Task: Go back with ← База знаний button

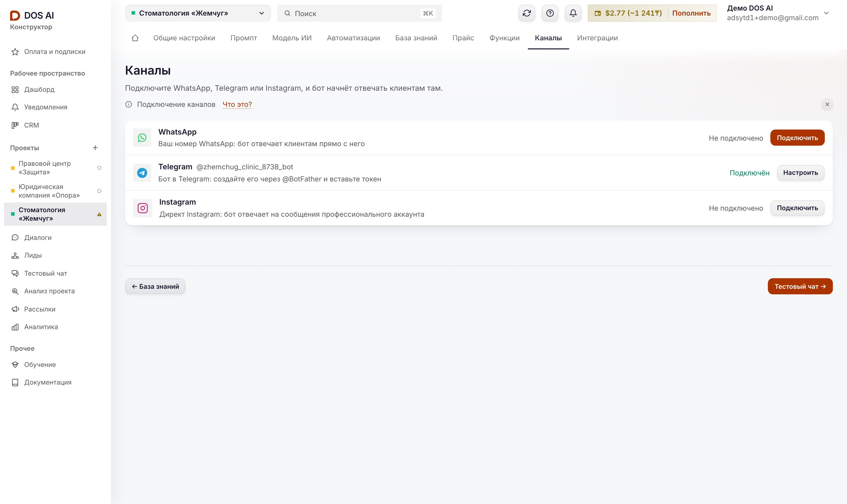Action: [155, 286]
